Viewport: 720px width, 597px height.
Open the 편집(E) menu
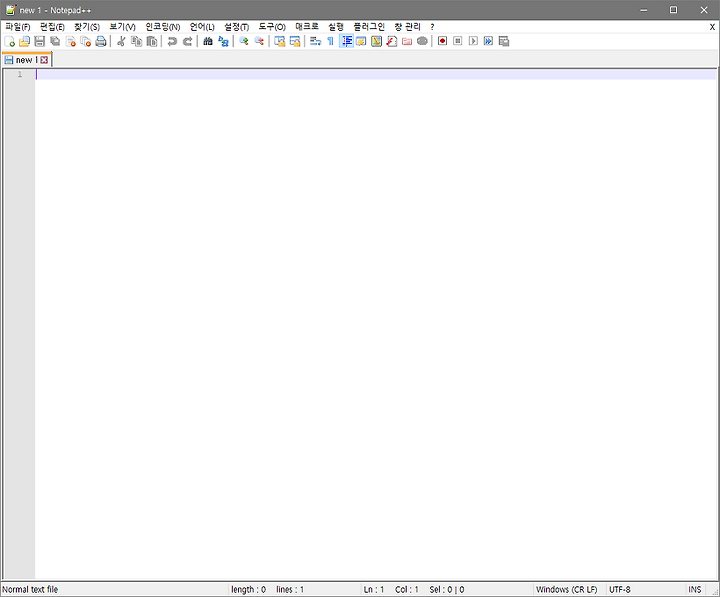coord(52,27)
